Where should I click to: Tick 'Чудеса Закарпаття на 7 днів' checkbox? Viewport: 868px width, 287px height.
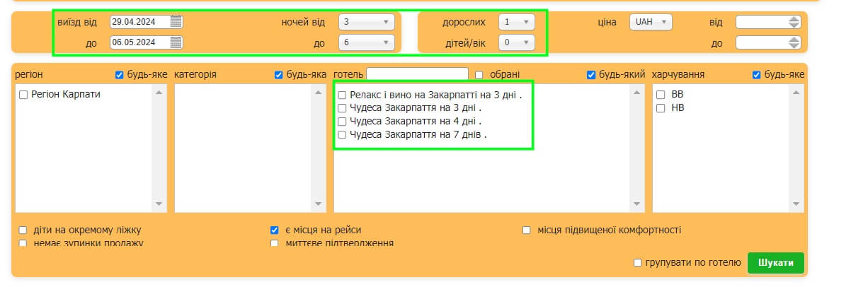[343, 134]
